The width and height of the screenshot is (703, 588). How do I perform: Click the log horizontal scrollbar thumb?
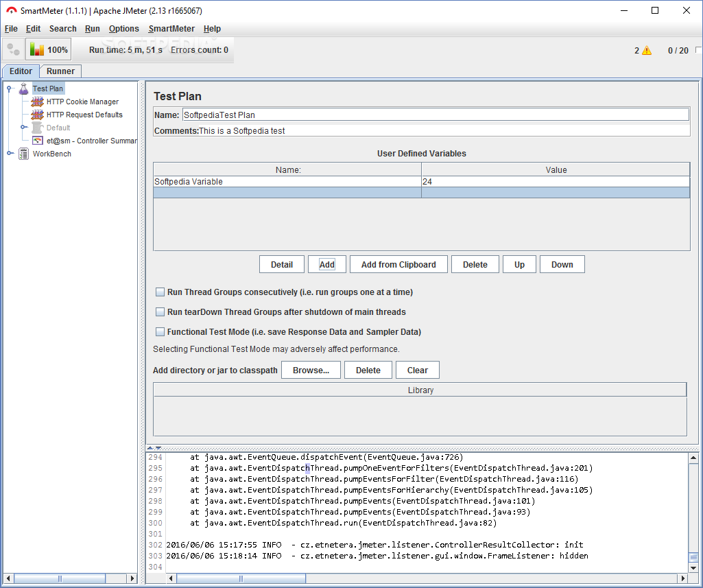tap(241, 578)
